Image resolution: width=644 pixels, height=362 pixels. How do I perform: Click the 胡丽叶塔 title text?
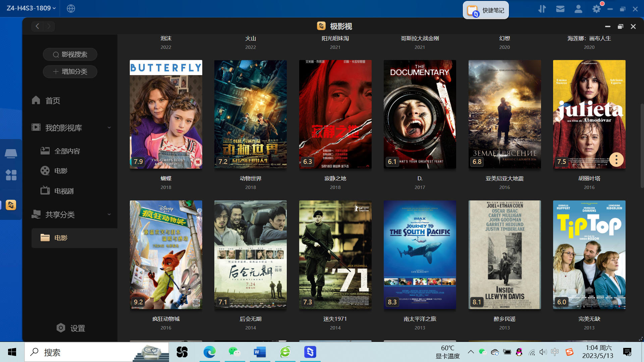pos(589,179)
